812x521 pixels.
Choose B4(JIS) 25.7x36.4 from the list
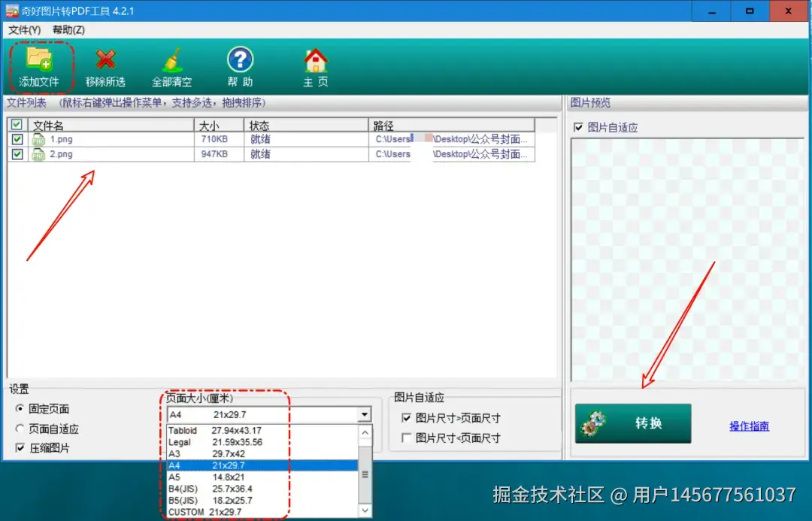[262, 489]
